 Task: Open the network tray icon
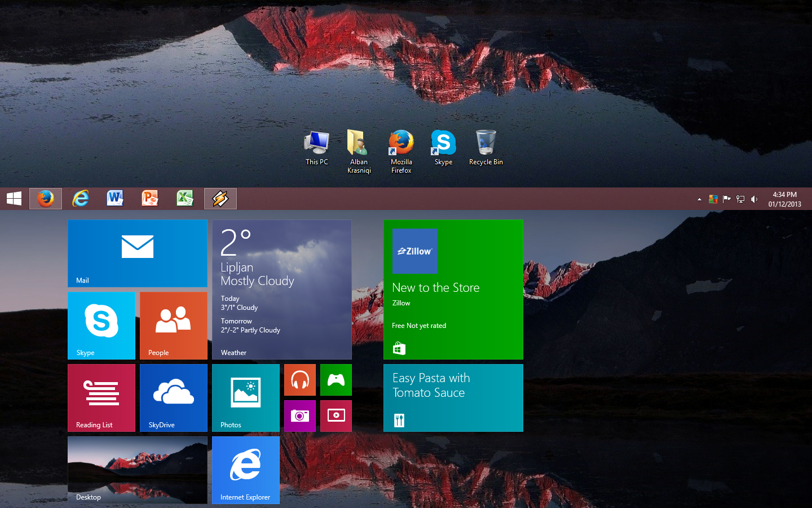740,199
